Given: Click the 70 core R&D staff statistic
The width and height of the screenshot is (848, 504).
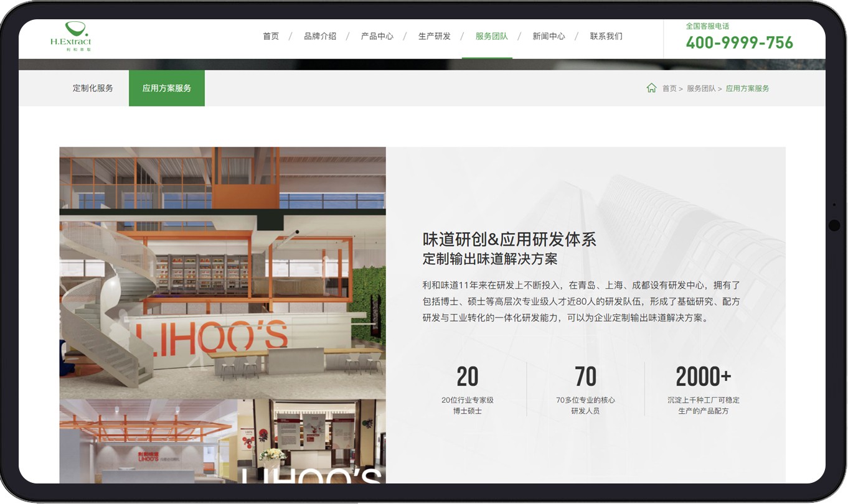Looking at the screenshot, I should 585,377.
